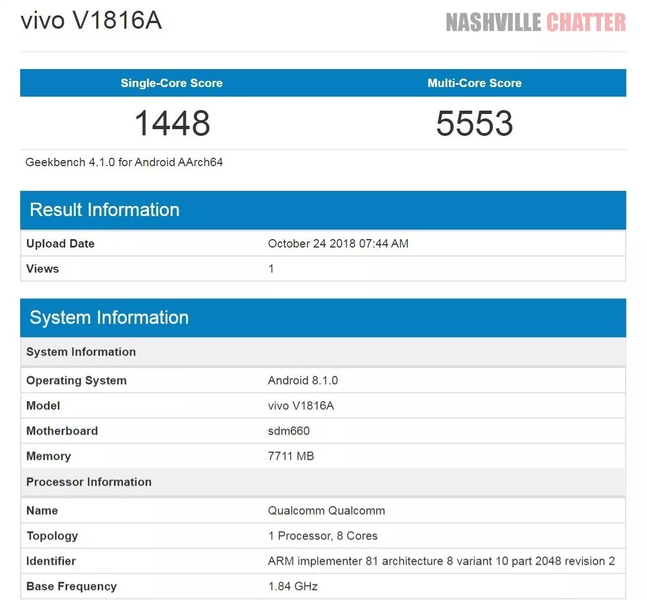
Task: Select the 'Operating System' label
Action: tap(76, 380)
